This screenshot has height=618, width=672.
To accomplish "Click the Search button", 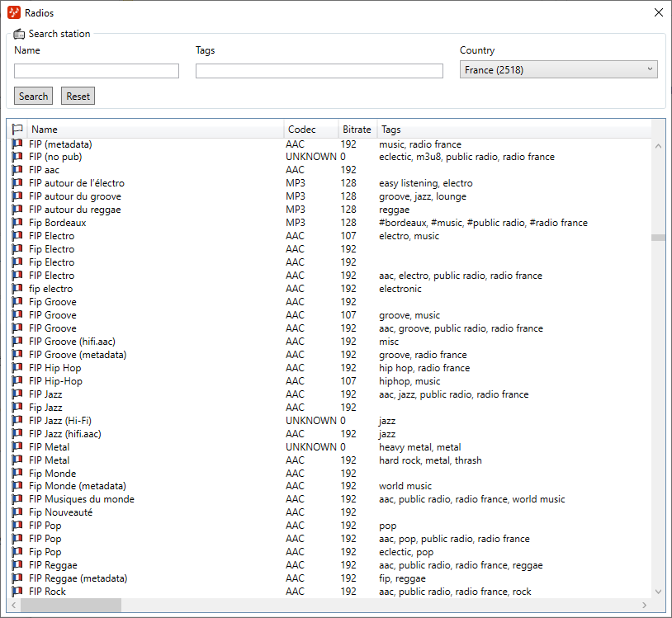I will click(33, 96).
